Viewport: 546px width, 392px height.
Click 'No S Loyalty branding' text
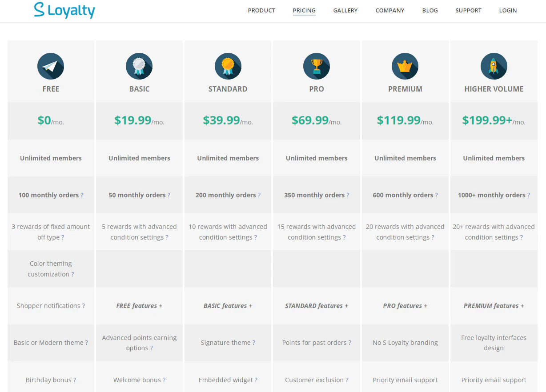tap(405, 343)
